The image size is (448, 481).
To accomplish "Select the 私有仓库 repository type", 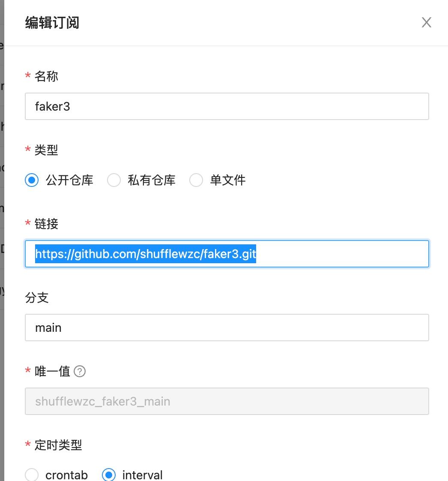I will click(x=114, y=180).
